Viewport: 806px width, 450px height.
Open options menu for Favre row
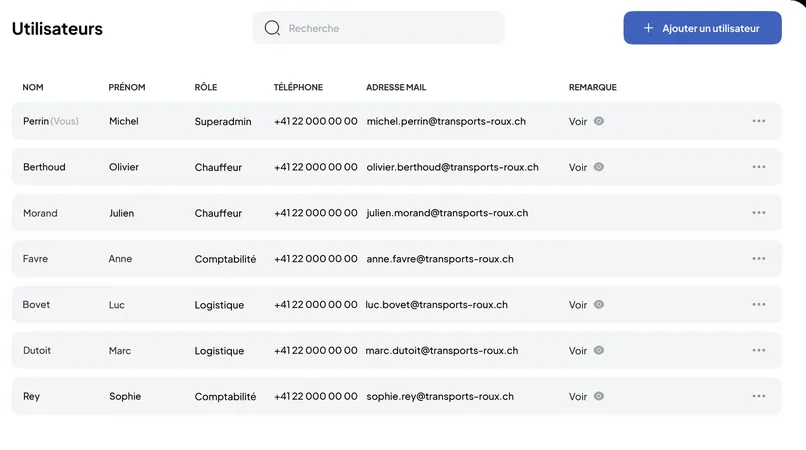click(x=759, y=258)
